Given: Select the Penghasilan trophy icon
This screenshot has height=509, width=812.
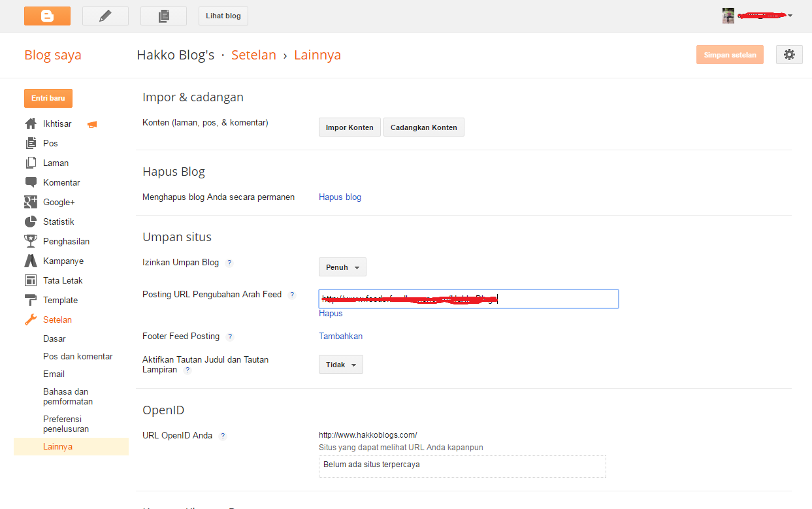Looking at the screenshot, I should click(x=31, y=241).
